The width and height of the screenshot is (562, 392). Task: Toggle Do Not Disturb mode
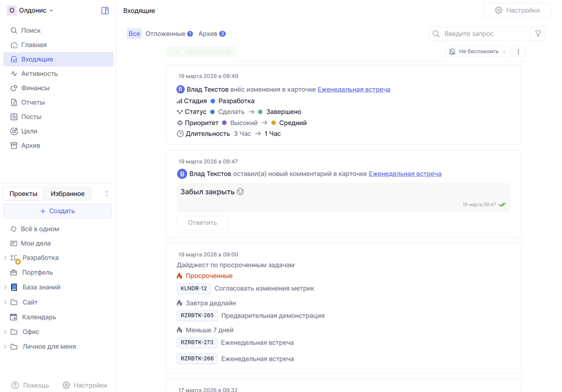[477, 52]
